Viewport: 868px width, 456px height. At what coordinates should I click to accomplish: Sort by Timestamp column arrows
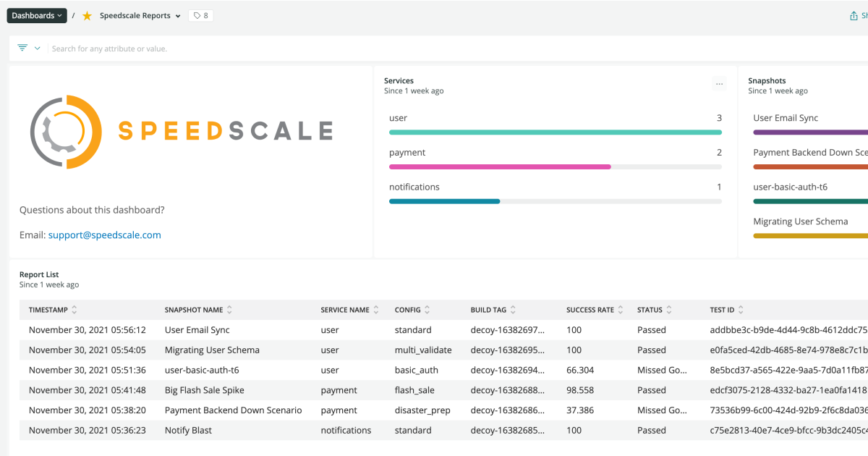pyautogui.click(x=75, y=310)
